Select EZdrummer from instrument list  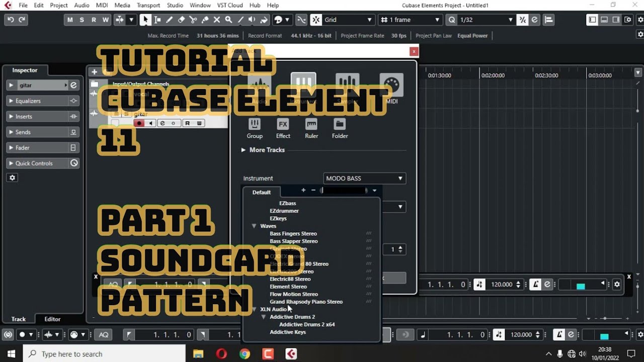(x=284, y=211)
